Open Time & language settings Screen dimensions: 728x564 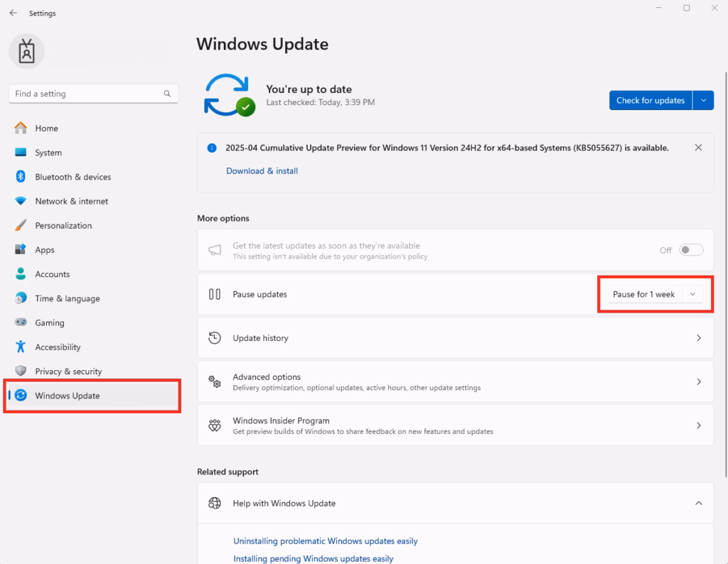93,298
